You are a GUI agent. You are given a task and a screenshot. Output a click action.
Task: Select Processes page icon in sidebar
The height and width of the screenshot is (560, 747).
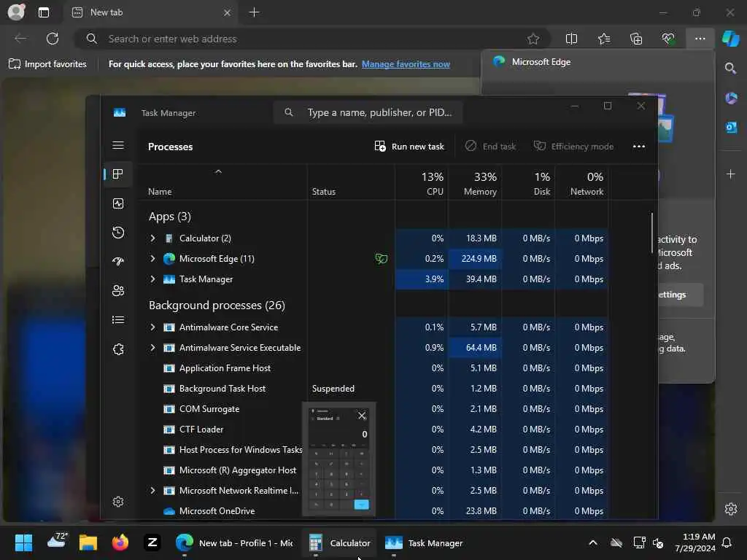pyautogui.click(x=118, y=174)
